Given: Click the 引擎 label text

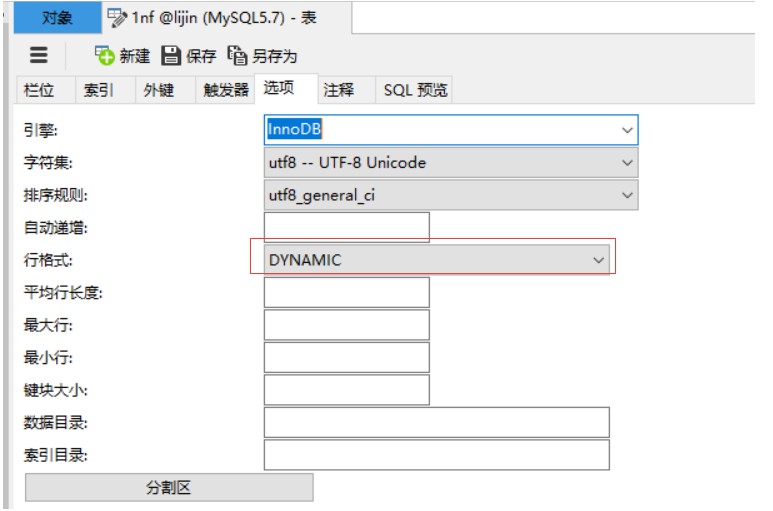Looking at the screenshot, I should click(x=41, y=130).
